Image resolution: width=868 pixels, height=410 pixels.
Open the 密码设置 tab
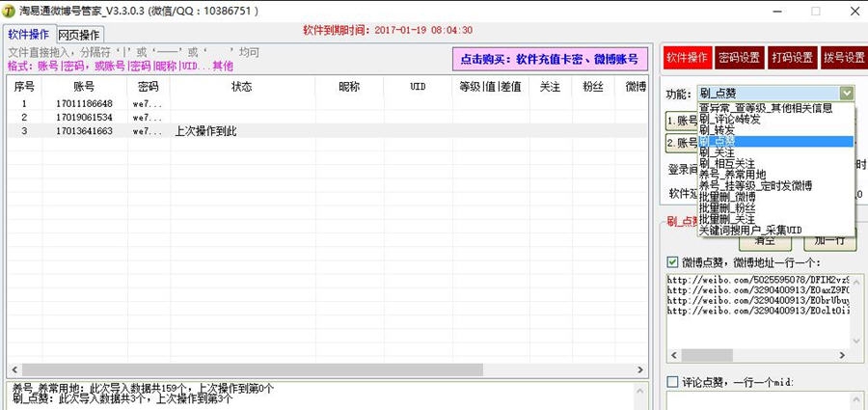[x=739, y=58]
